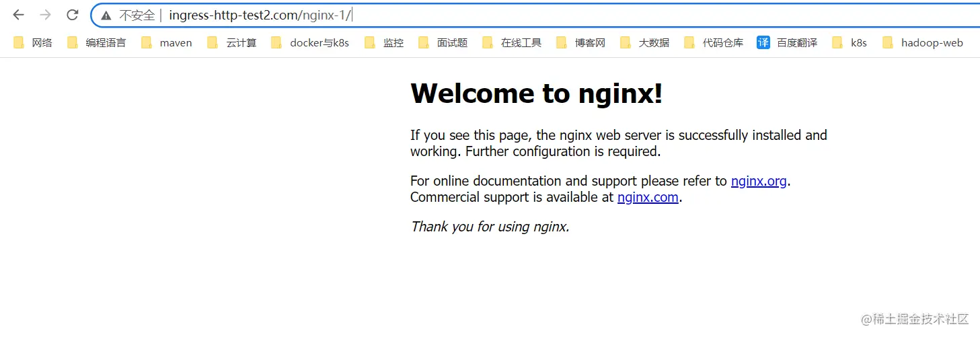The height and width of the screenshot is (337, 980).
Task: Open the hadoop-web bookmark folder
Action: [x=923, y=43]
